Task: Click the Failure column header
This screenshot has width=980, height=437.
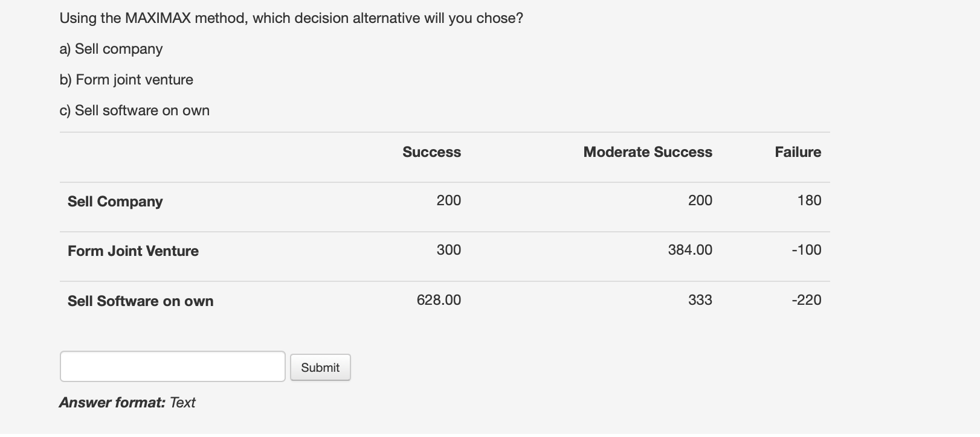Action: tap(798, 152)
